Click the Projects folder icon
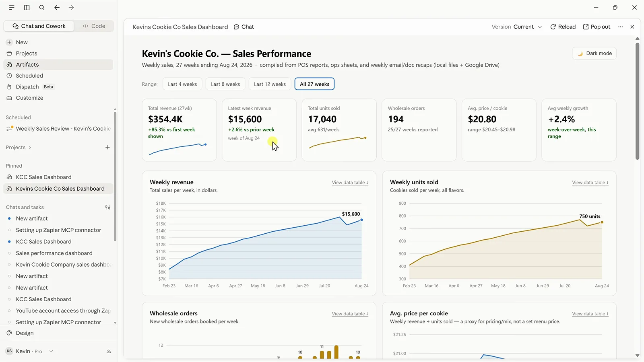The height and width of the screenshot is (362, 644). point(9,53)
